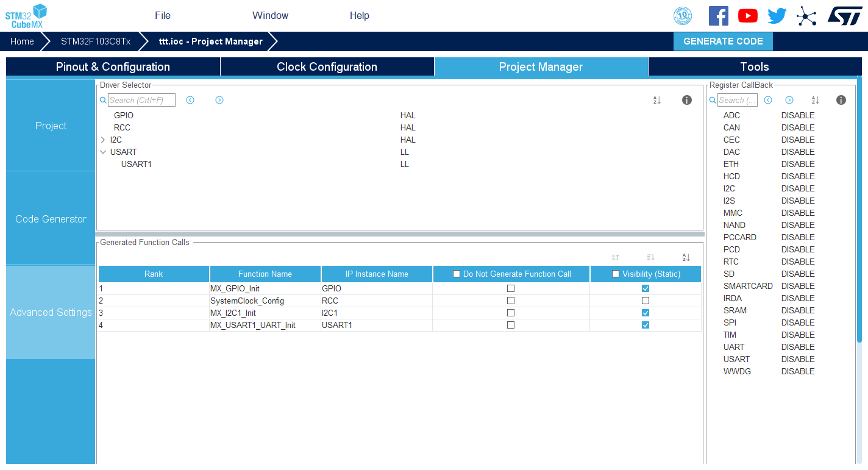This screenshot has height=470, width=868.
Task: Open the Code Generator side section
Action: [x=51, y=219]
